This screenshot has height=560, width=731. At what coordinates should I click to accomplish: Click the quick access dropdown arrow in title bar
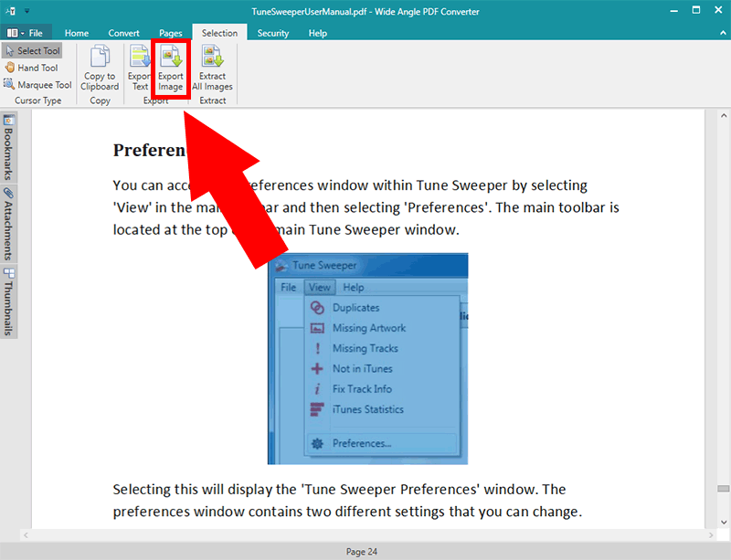click(27, 11)
